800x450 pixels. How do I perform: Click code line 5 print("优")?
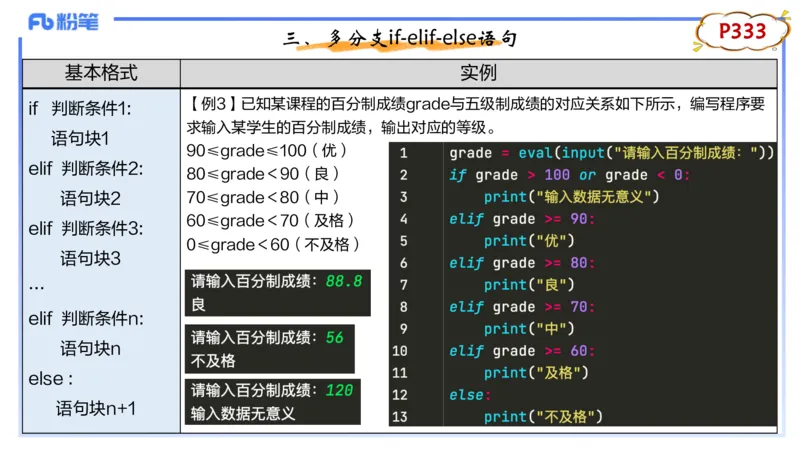pos(529,241)
